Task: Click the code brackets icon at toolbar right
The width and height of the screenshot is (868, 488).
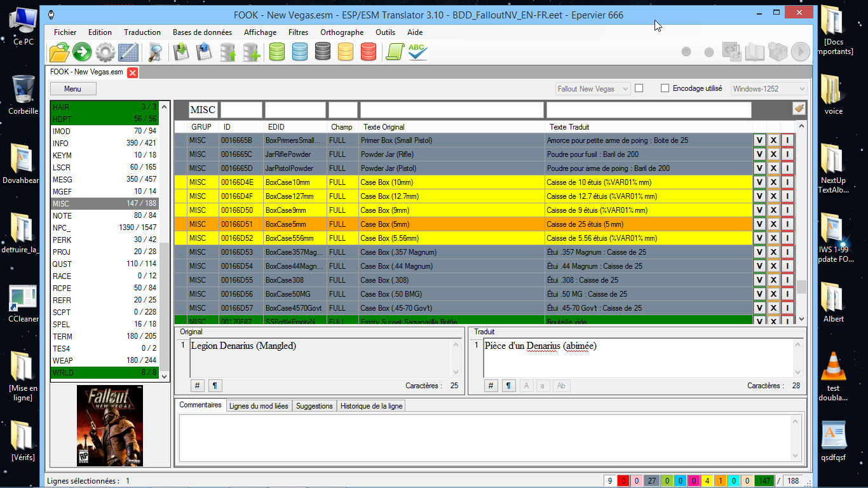Action: tap(731, 51)
